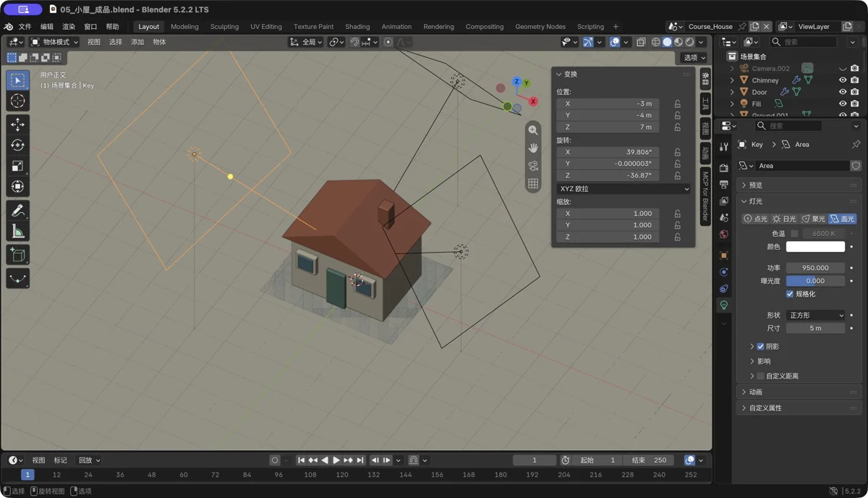Screen dimensions: 868x498
Task: Pick the Annotate pencil tool
Action: pos(17,211)
